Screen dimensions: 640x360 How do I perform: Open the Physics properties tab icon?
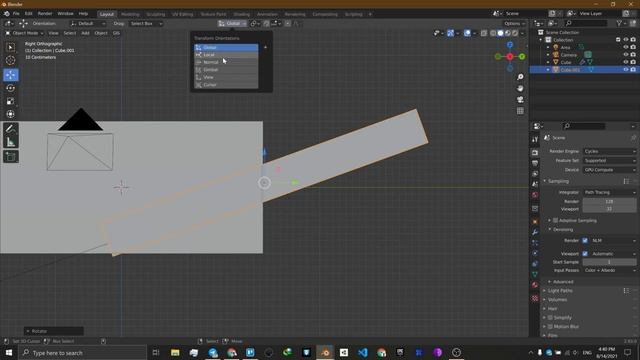[535, 253]
